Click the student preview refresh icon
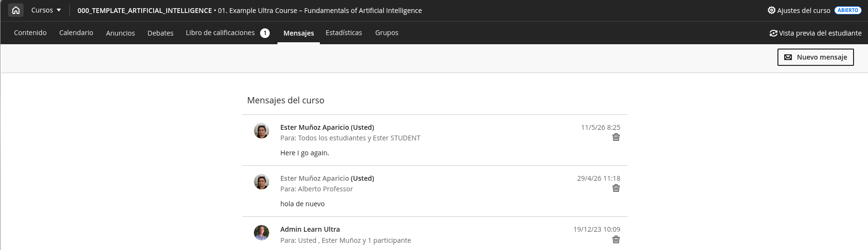 click(x=773, y=33)
